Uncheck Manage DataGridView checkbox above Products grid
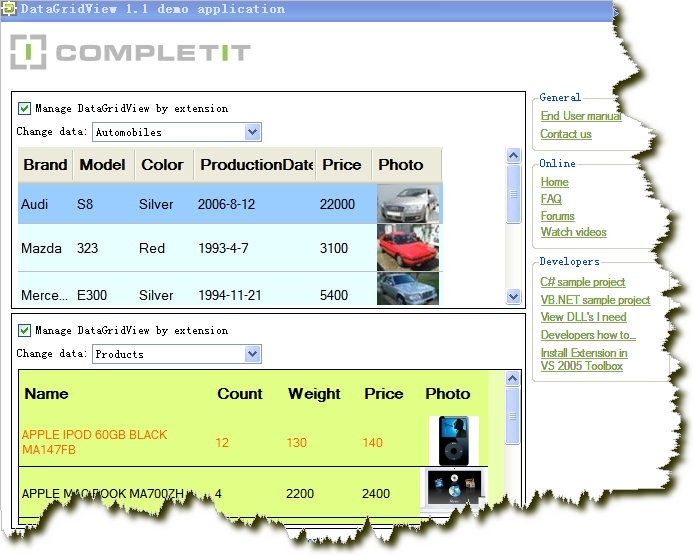Screen dimensions: 693x556 coord(24,330)
